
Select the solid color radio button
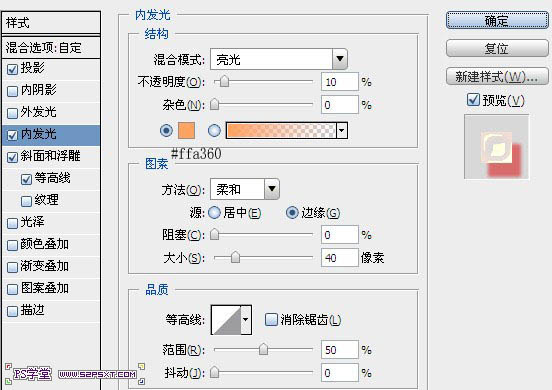click(166, 131)
